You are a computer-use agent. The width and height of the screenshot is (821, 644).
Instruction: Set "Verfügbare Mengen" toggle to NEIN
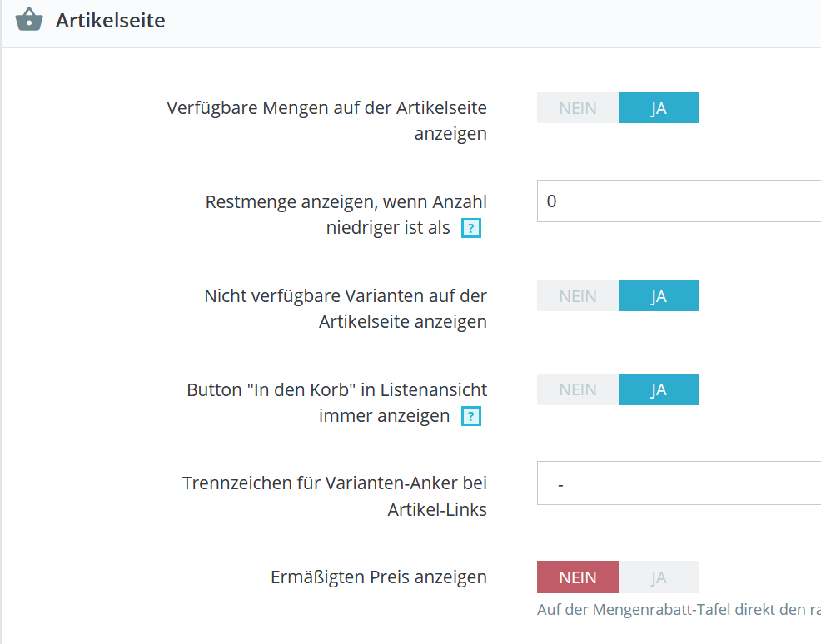[x=578, y=108]
